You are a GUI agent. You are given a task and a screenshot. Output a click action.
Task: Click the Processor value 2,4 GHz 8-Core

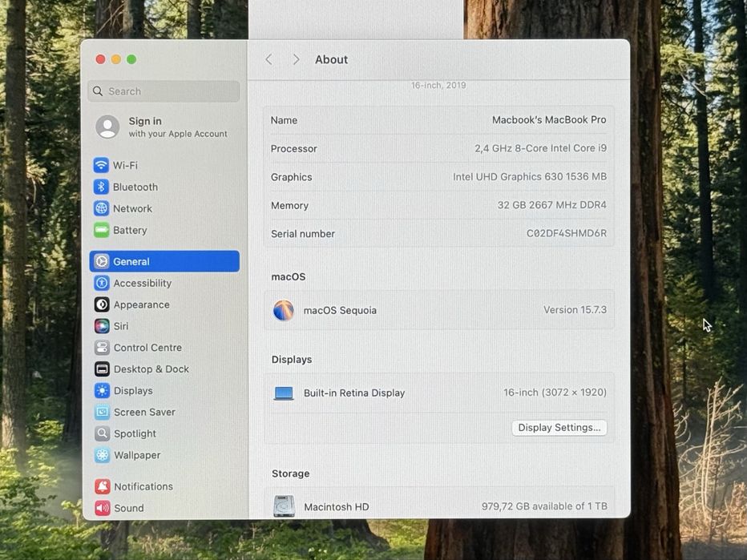(541, 148)
